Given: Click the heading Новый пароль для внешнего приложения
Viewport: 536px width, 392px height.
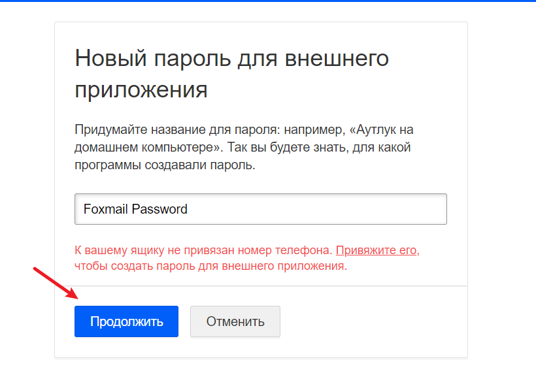Looking at the screenshot, I should (231, 74).
